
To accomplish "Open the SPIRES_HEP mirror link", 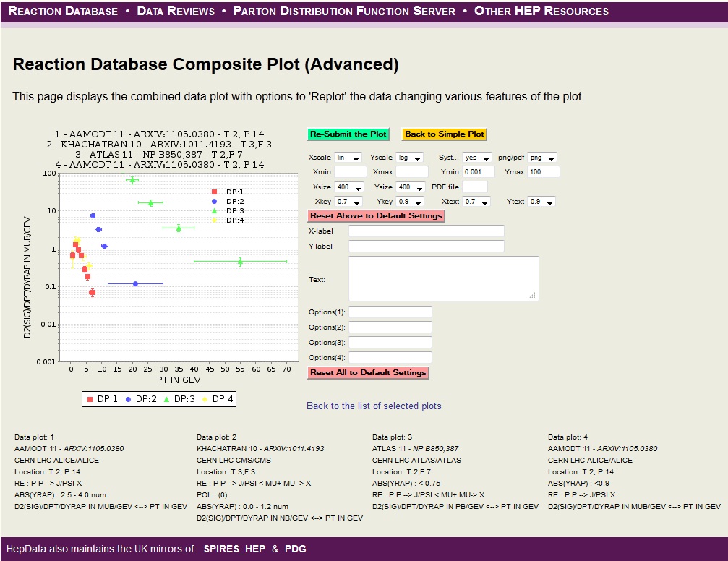I will tap(234, 549).
